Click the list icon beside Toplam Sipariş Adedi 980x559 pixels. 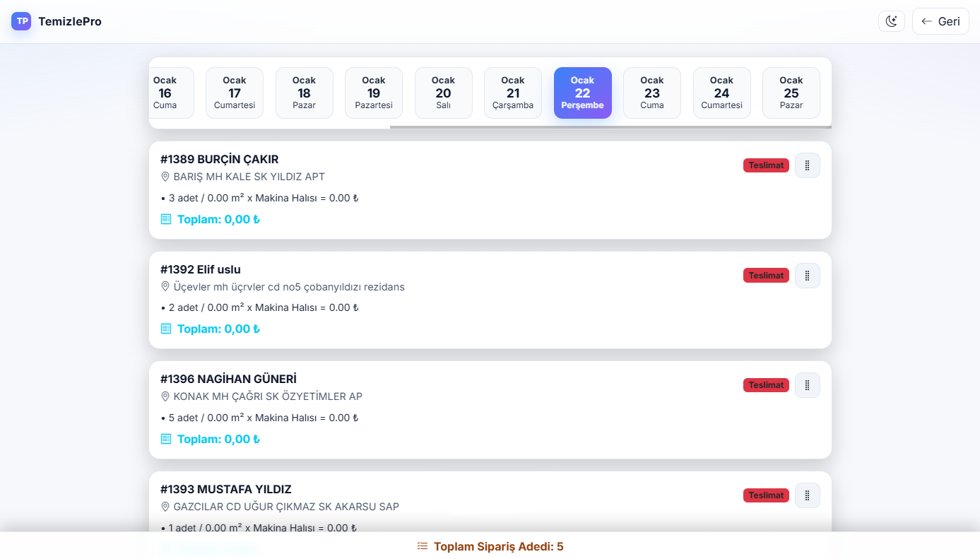point(423,546)
